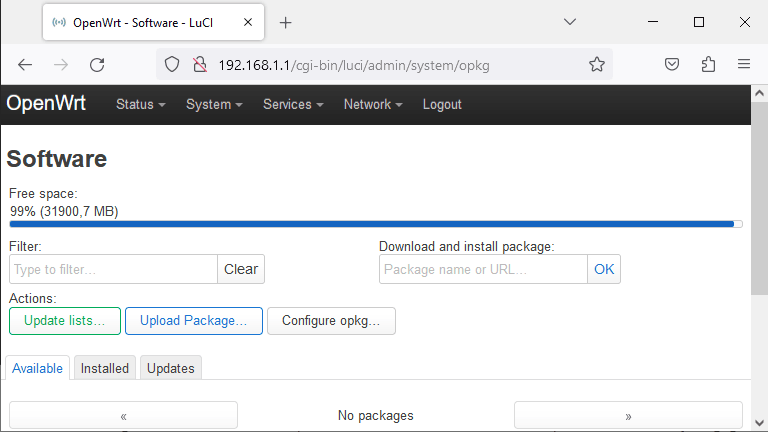Switch to the Installed tab

pos(105,368)
